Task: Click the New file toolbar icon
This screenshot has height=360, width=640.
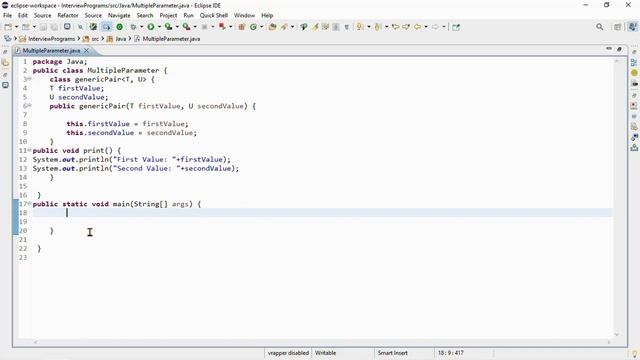Action: 8,27
